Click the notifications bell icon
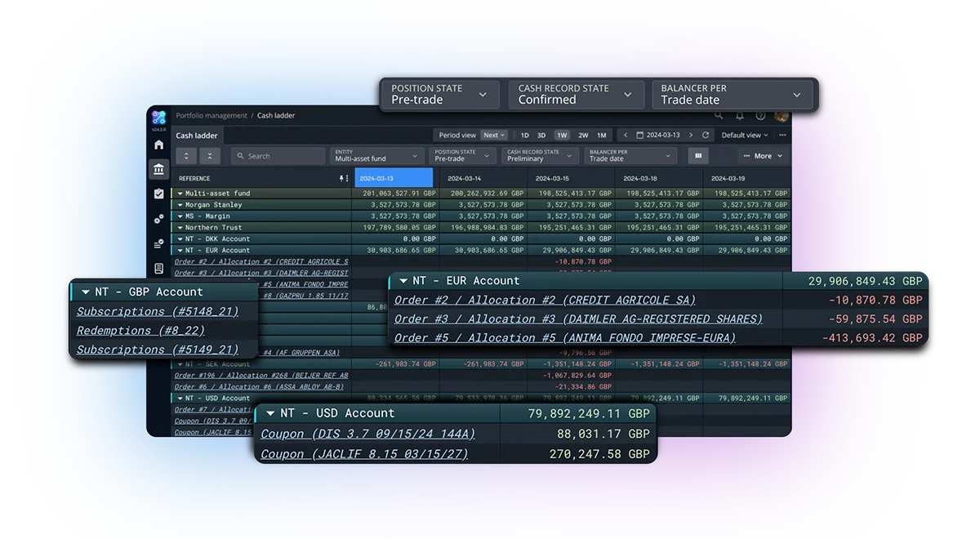 (739, 115)
